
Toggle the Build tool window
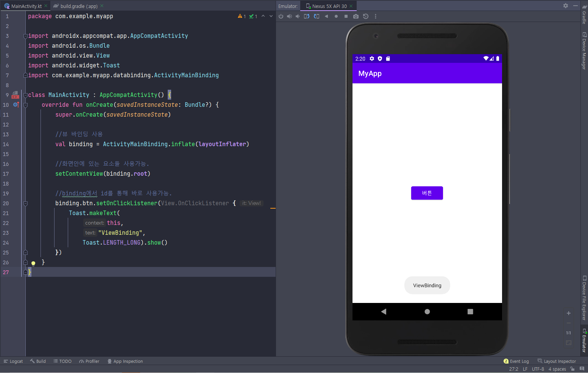[x=37, y=361]
